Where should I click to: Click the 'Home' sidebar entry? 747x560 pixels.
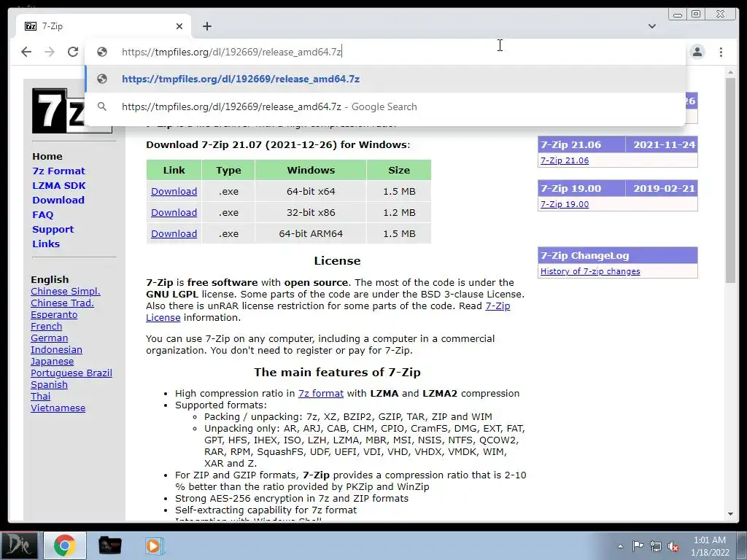point(47,156)
